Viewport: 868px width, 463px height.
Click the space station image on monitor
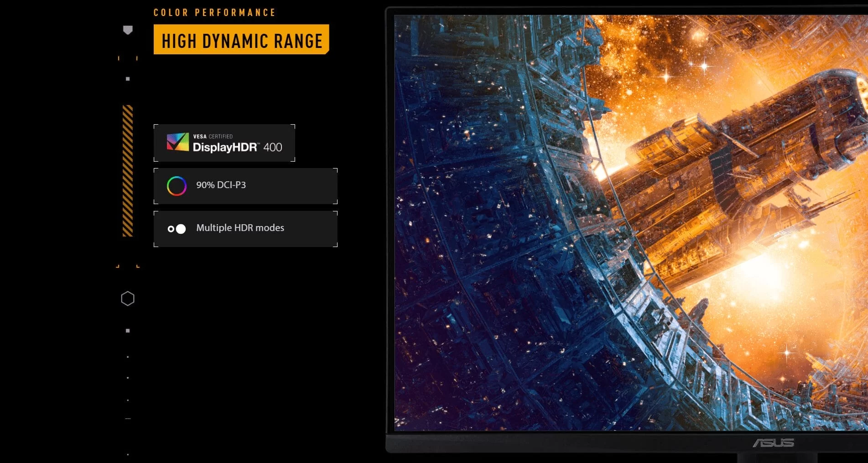[631, 223]
